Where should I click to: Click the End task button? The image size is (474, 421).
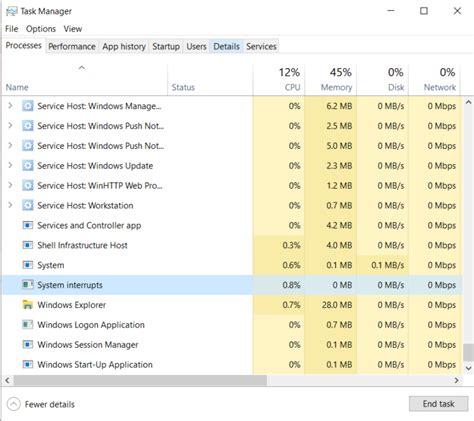point(438,404)
